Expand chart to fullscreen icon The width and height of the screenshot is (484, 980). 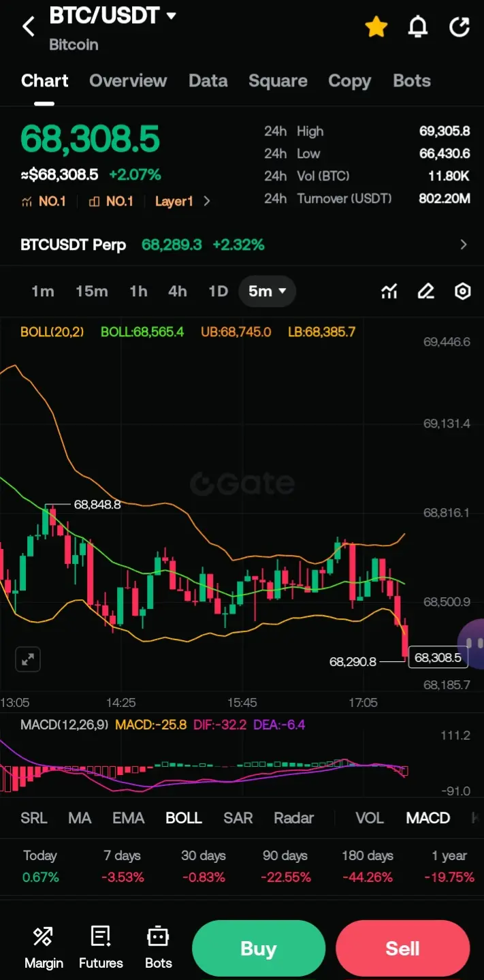tap(28, 659)
